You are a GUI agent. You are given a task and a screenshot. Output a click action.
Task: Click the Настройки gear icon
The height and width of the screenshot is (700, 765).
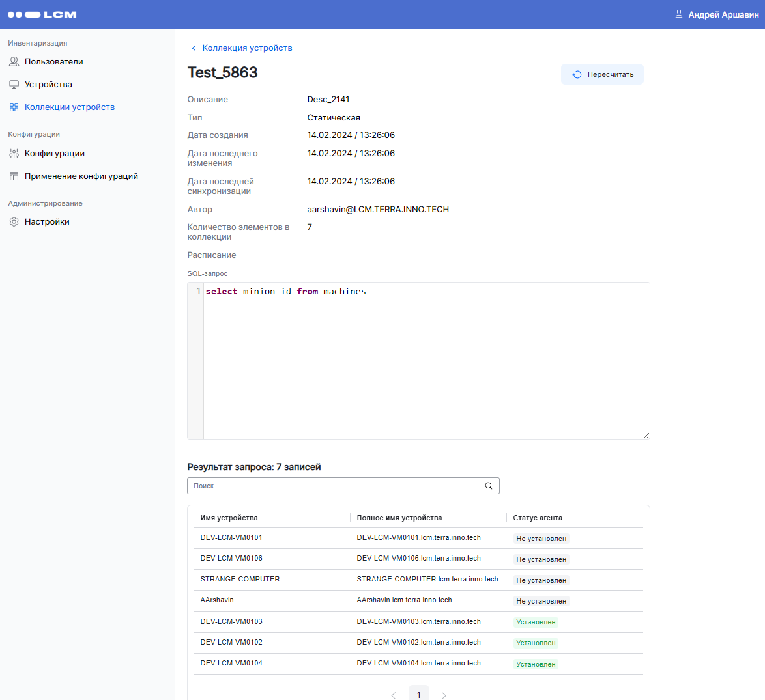click(14, 222)
